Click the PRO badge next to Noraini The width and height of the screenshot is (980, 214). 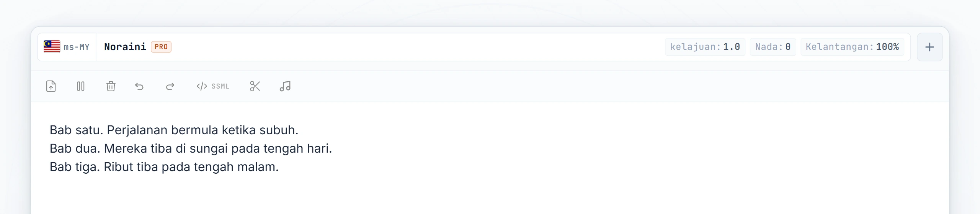(161, 47)
